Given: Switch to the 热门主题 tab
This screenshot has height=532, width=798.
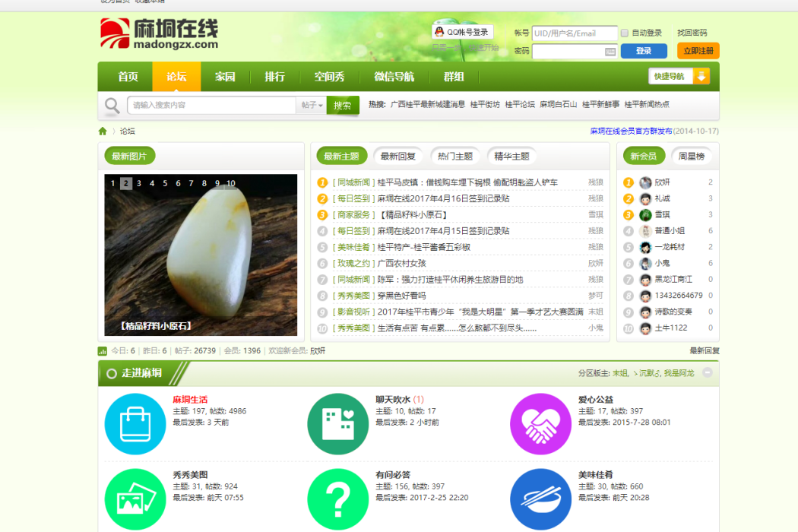Looking at the screenshot, I should [x=455, y=157].
